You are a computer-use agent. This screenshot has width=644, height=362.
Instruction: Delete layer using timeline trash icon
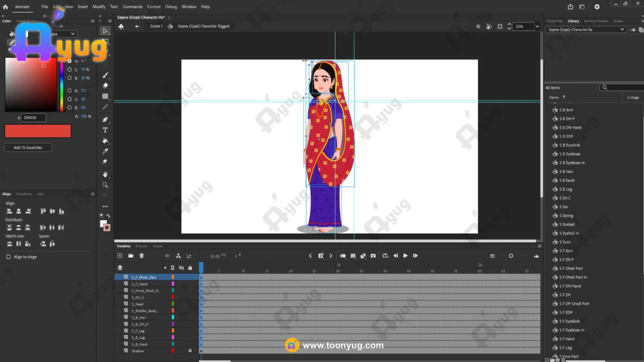[x=142, y=256]
